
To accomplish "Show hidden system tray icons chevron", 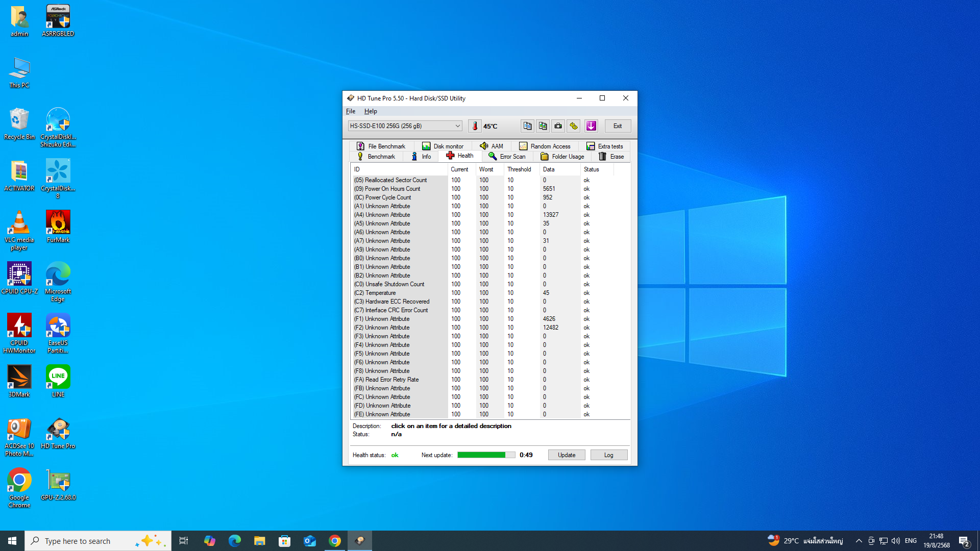I will [859, 541].
